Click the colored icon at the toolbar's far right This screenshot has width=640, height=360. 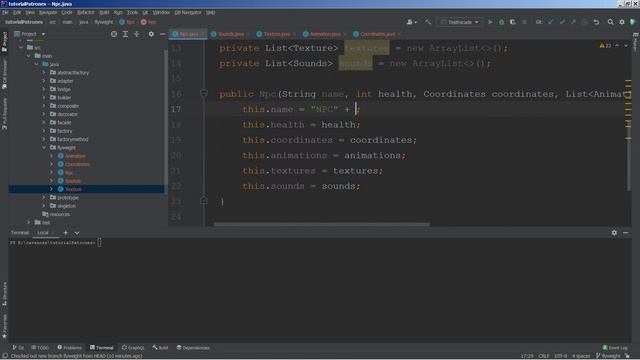(x=633, y=22)
